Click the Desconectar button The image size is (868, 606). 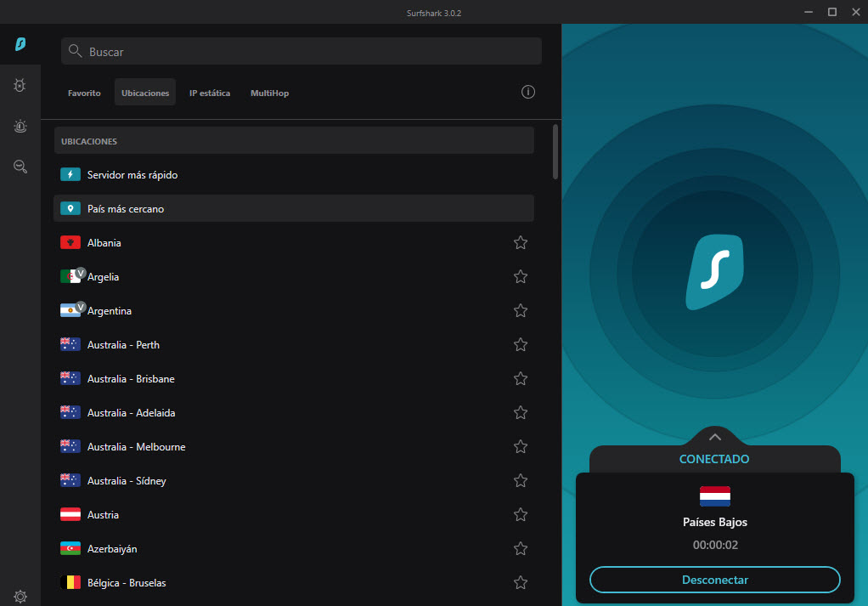(714, 580)
